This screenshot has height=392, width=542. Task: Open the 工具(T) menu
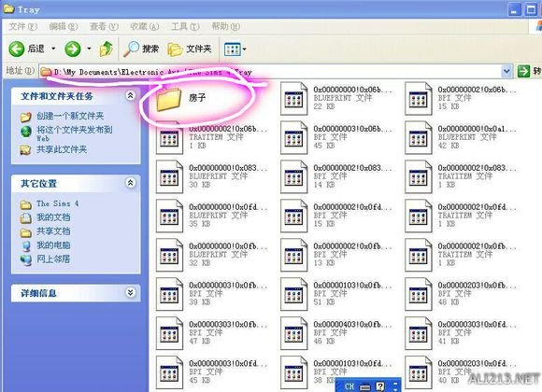pyautogui.click(x=185, y=26)
